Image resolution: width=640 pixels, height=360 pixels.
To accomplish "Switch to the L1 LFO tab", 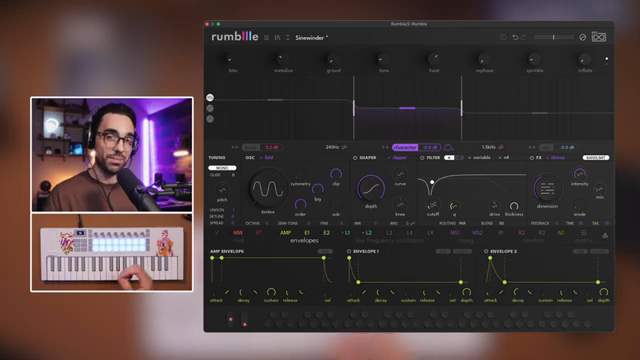I will (x=347, y=233).
